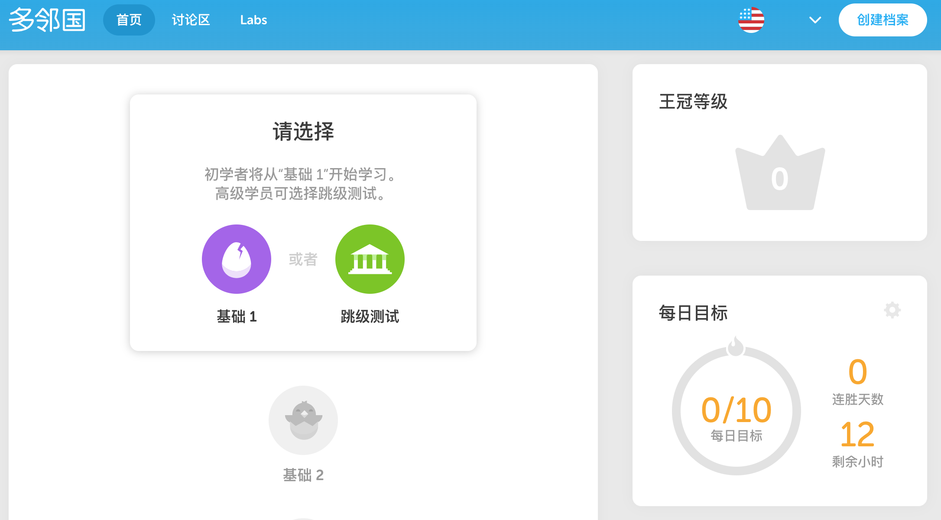Screen dimensions: 941x520
Task: Go to the 首页 tab
Action: coord(129,20)
